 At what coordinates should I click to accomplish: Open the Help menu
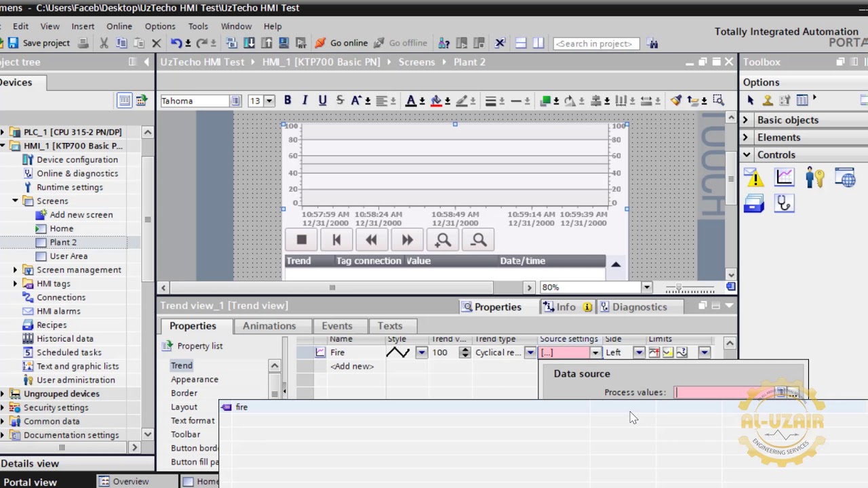(273, 26)
